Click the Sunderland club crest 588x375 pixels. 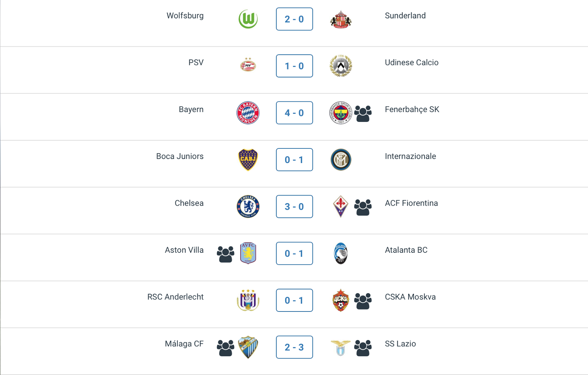[x=341, y=19]
